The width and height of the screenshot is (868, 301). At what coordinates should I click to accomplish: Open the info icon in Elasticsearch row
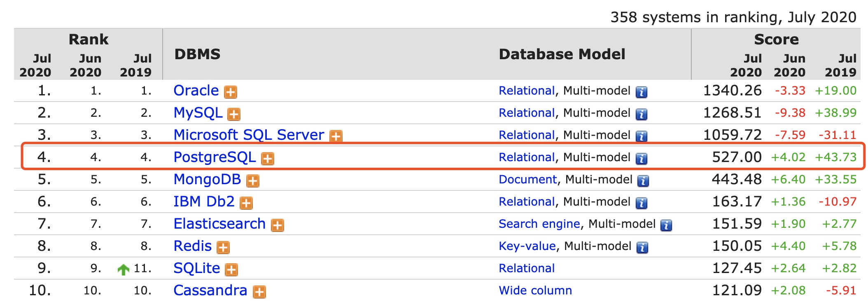pos(666,225)
